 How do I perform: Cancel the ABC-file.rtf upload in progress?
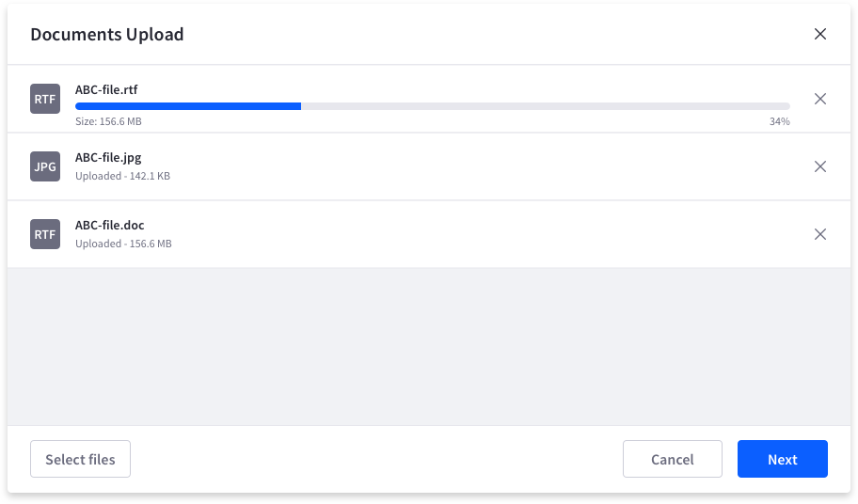pos(820,99)
